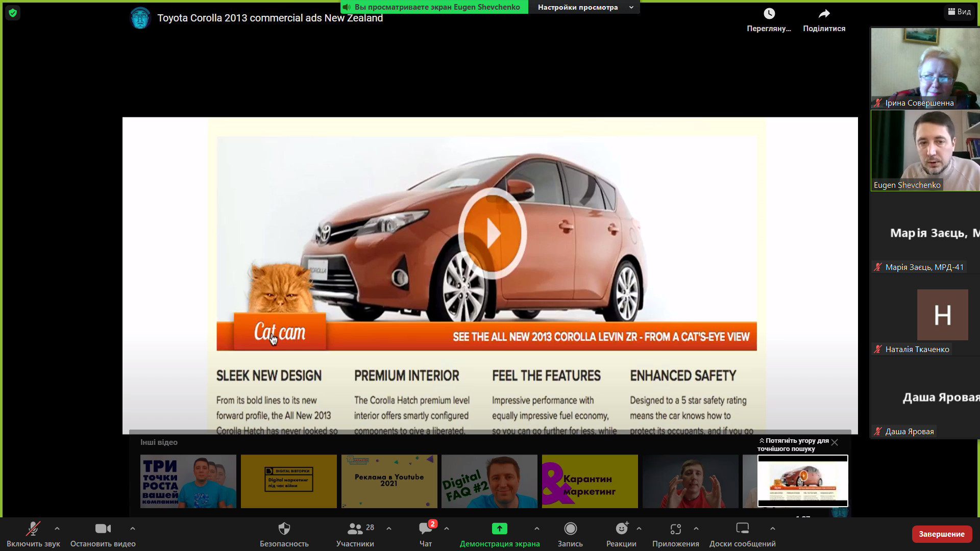Expand screen share options arrow
This screenshot has width=980, height=551.
point(536,529)
